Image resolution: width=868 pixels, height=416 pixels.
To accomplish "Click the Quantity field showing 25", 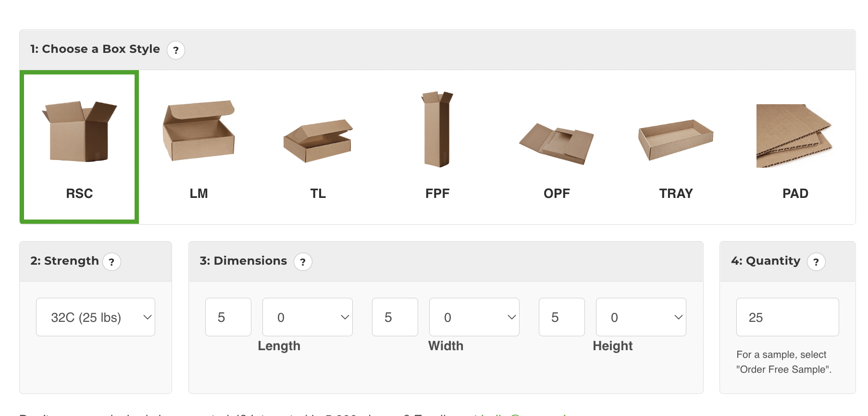I will [788, 317].
